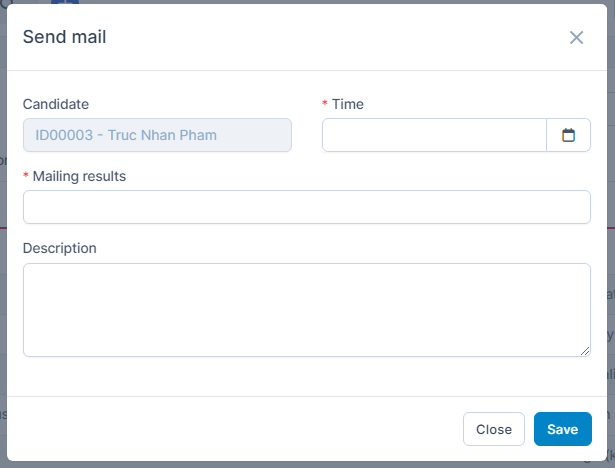Click the "Time" field label
Image resolution: width=615 pixels, height=468 pixels.
348,104
